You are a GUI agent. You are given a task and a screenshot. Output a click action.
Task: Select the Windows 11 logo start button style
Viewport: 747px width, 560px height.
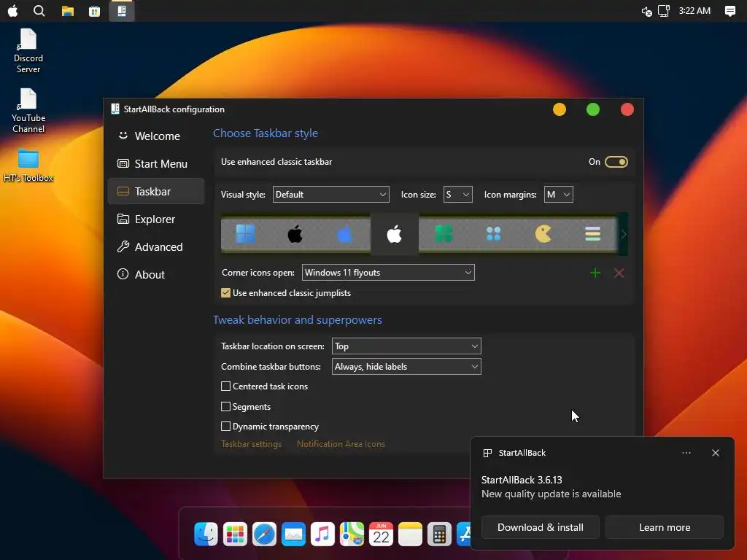click(246, 234)
